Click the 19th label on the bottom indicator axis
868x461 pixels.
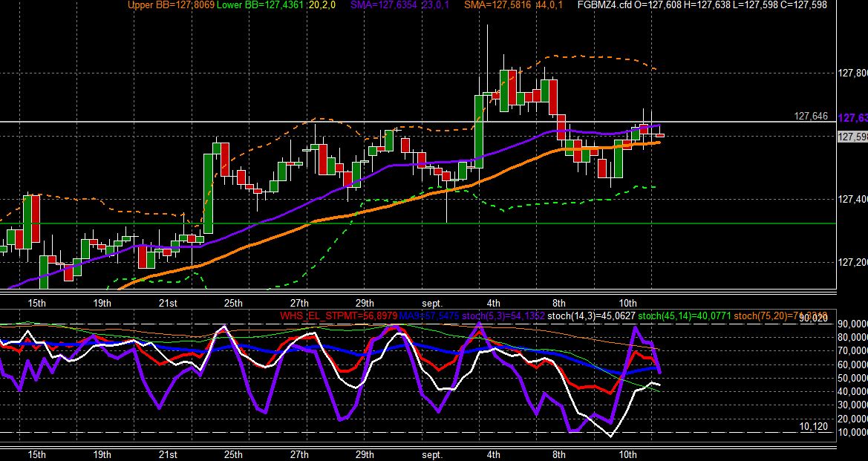click(102, 455)
